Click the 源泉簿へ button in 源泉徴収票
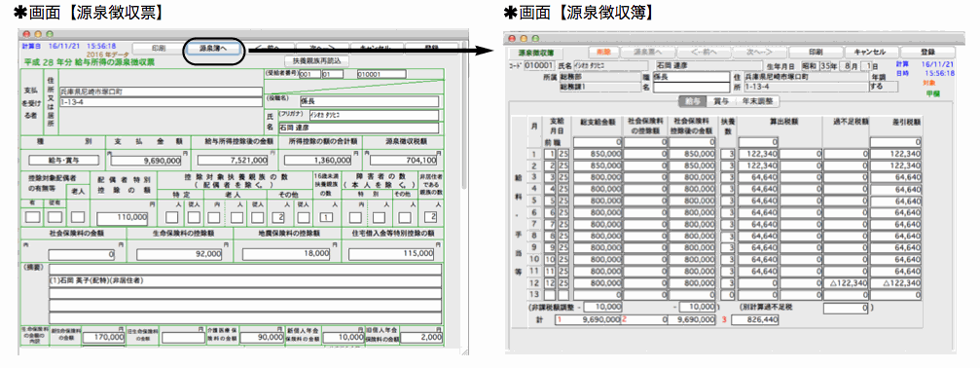The width and height of the screenshot is (980, 368). (212, 48)
